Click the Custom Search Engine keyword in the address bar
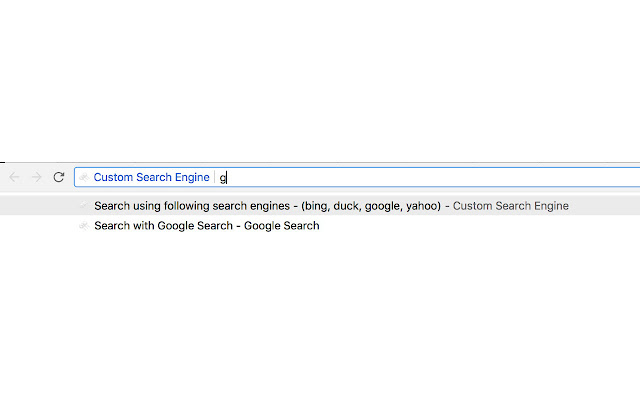Screen dimensions: 640x400 [x=151, y=177]
